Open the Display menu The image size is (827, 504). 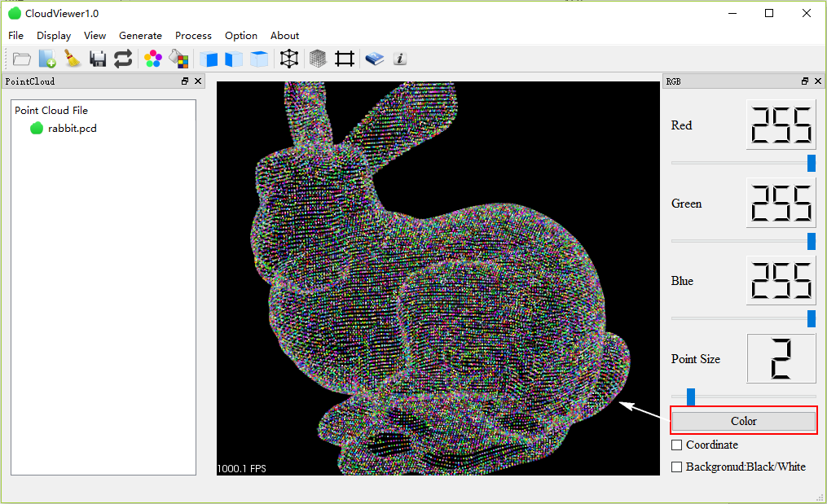point(54,35)
